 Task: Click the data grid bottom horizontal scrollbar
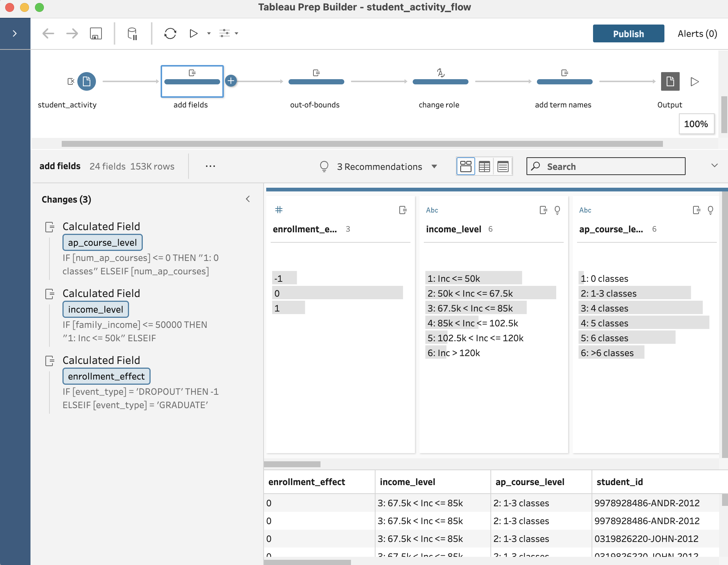[x=307, y=562]
